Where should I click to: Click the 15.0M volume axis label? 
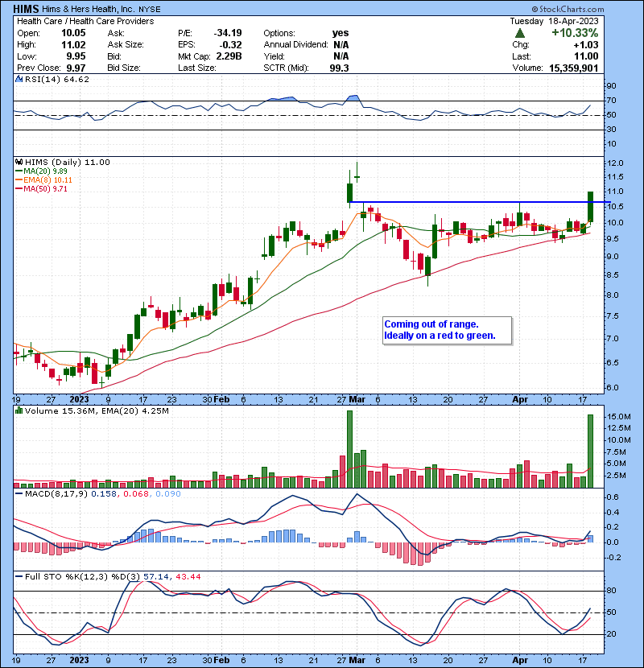coord(619,417)
